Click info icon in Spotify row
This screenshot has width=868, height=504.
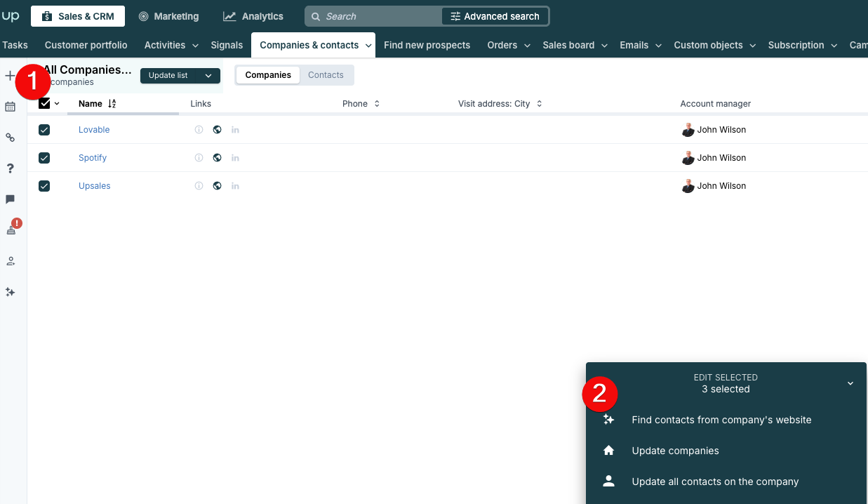click(x=199, y=158)
